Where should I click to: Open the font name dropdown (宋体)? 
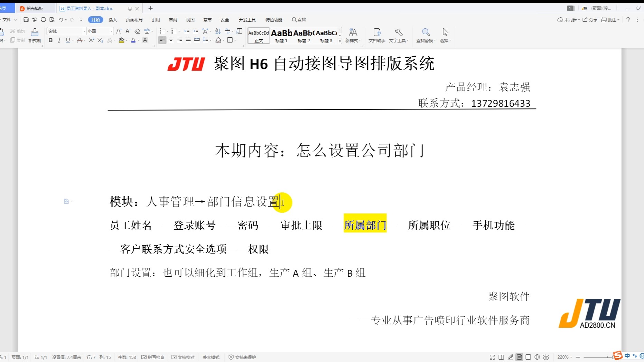click(x=84, y=31)
